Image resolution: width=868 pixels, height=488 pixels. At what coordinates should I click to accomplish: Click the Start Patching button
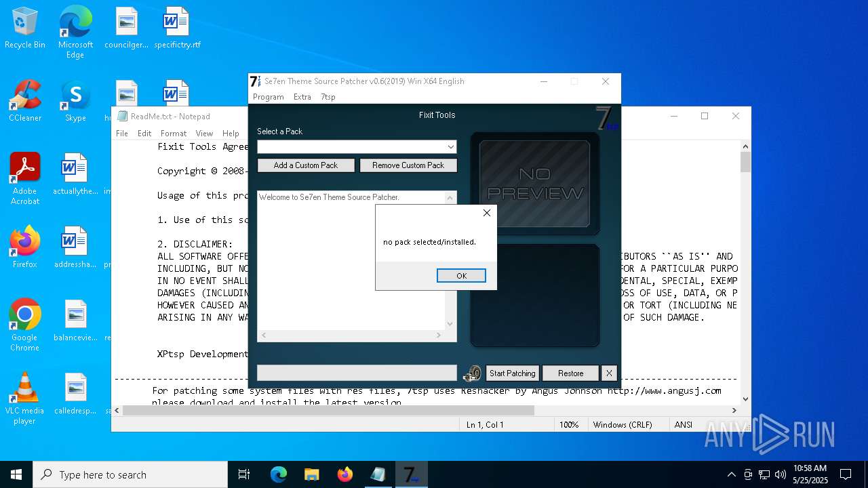513,373
